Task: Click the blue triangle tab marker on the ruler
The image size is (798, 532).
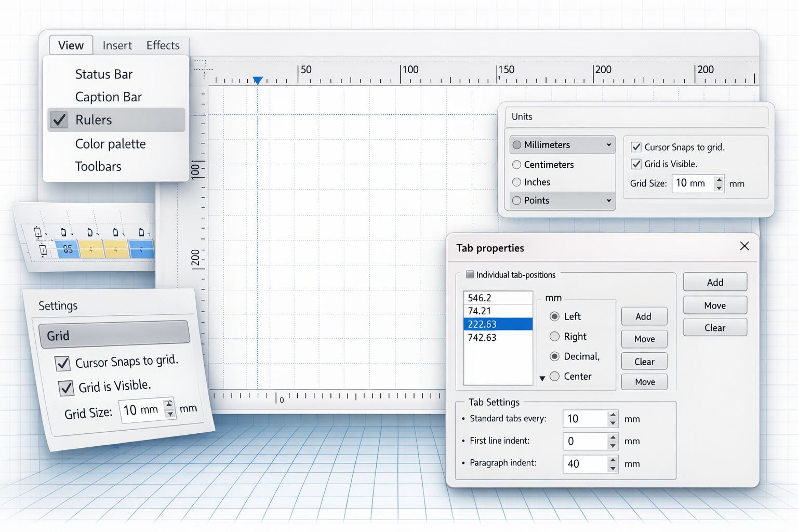Action: (x=258, y=79)
